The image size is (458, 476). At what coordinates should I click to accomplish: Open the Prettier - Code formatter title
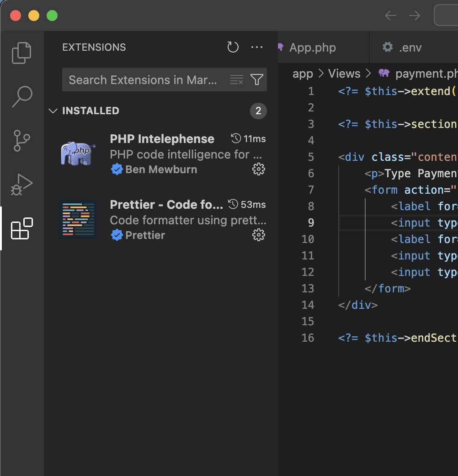point(166,205)
